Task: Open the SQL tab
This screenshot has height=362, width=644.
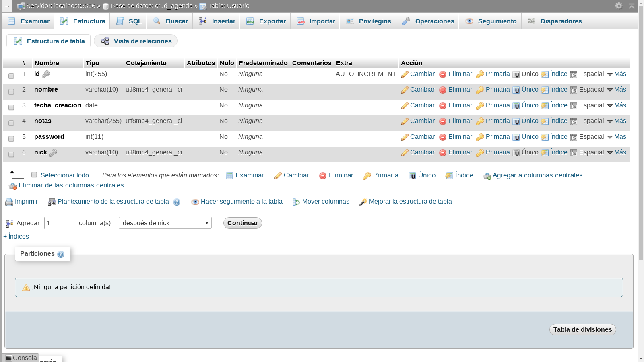Action: [128, 21]
